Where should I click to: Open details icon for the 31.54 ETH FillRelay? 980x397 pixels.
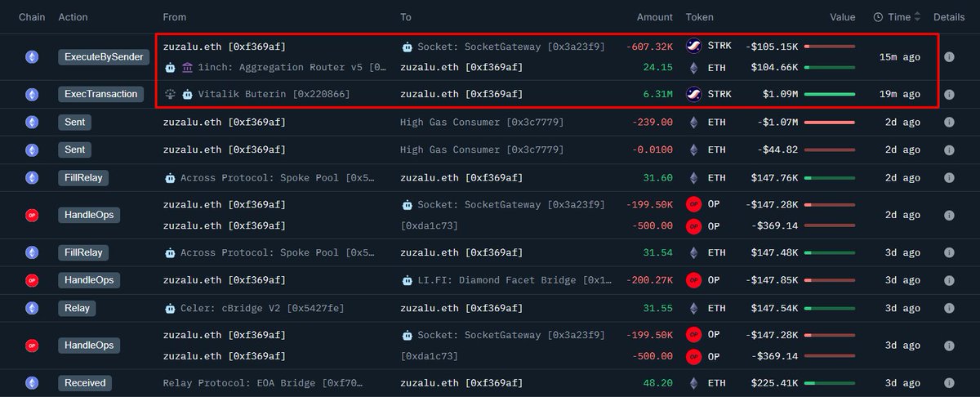coord(949,252)
